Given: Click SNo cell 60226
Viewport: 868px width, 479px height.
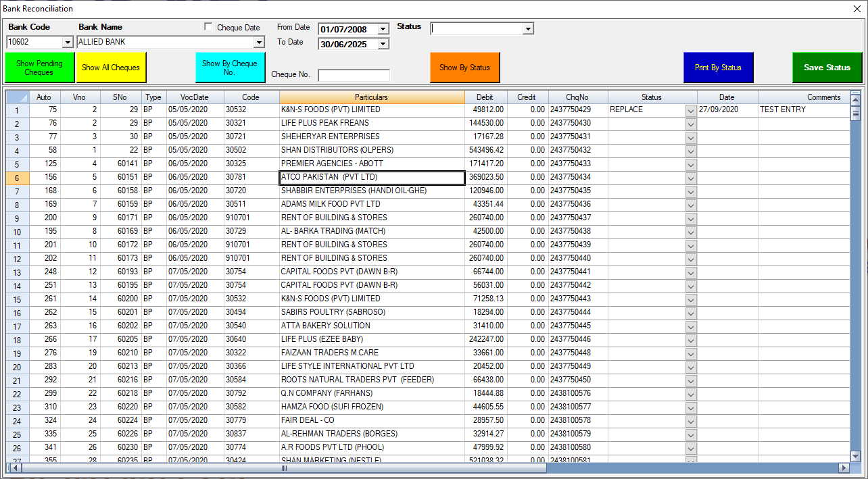Looking at the screenshot, I should coord(121,434).
